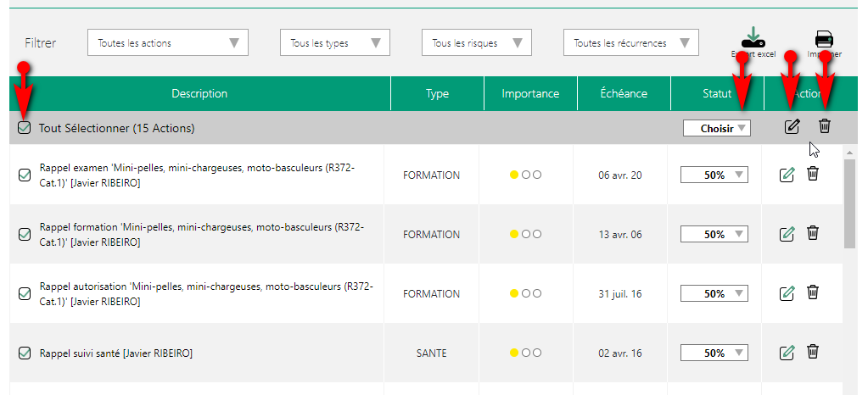This screenshot has width=868, height=395.
Task: Uncheck the Rappel suivi santé checkbox
Action: [x=25, y=353]
